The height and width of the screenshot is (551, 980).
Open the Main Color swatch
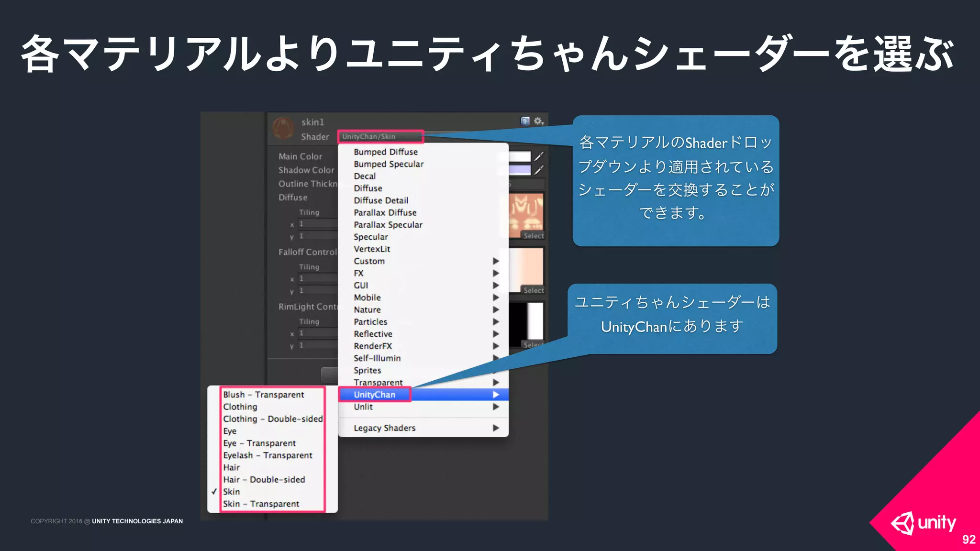pos(520,156)
